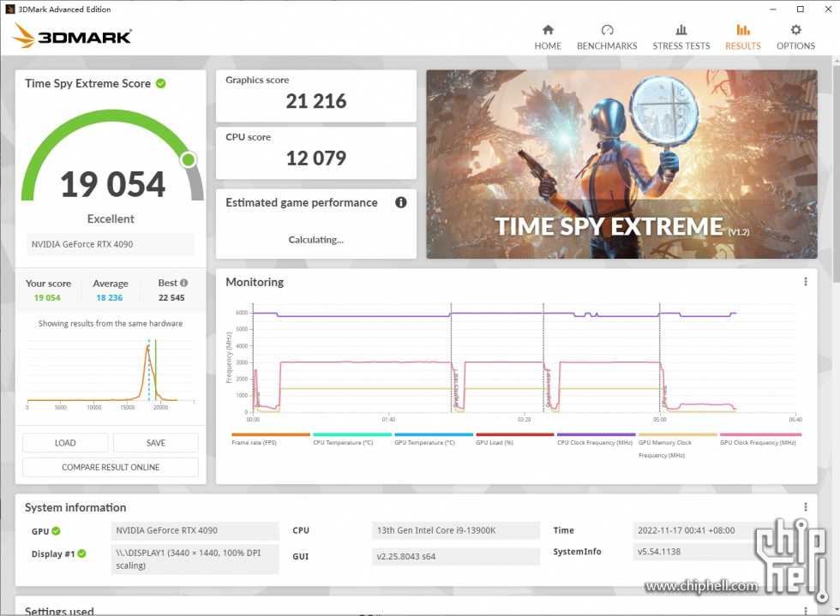
Task: Click the LOAD button
Action: (x=65, y=443)
